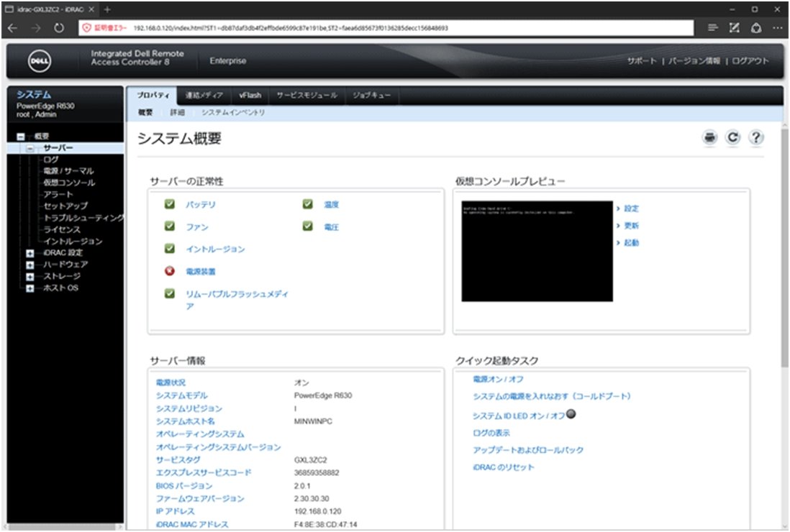Open the サービスモジュール tab
This screenshot has height=532, width=790.
[x=307, y=95]
